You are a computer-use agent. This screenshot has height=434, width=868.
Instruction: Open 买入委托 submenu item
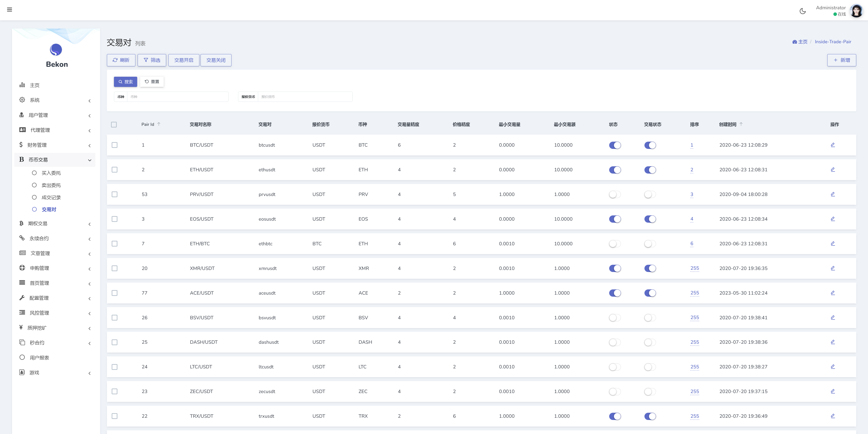51,173
